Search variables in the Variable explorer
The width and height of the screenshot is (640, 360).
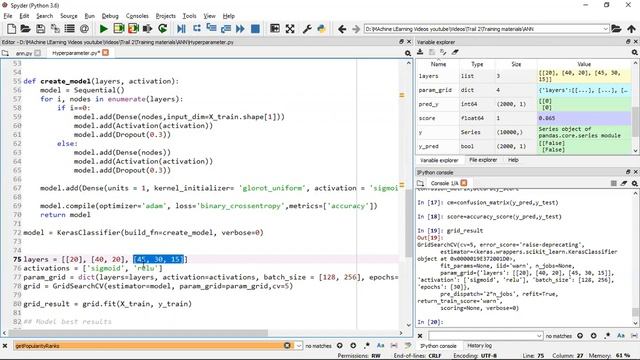pos(635,52)
